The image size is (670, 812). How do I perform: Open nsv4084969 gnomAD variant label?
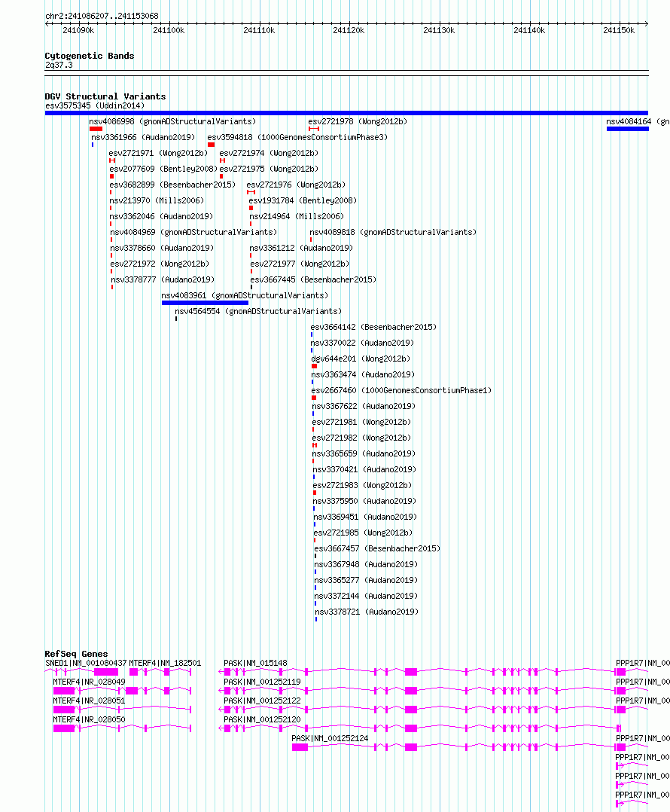193,232
